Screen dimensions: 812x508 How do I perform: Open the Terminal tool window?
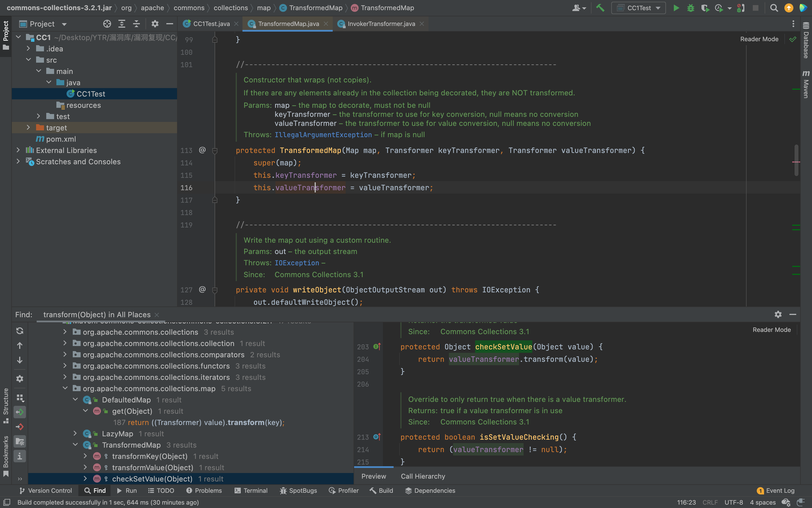[251, 491]
